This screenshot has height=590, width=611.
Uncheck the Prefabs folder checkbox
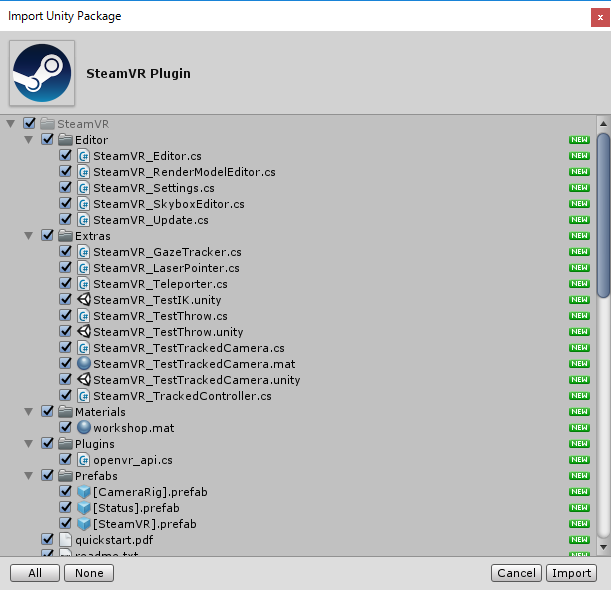(x=48, y=475)
